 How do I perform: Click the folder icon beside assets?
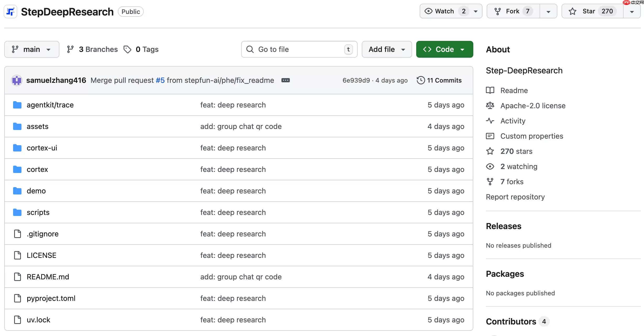pyautogui.click(x=17, y=126)
